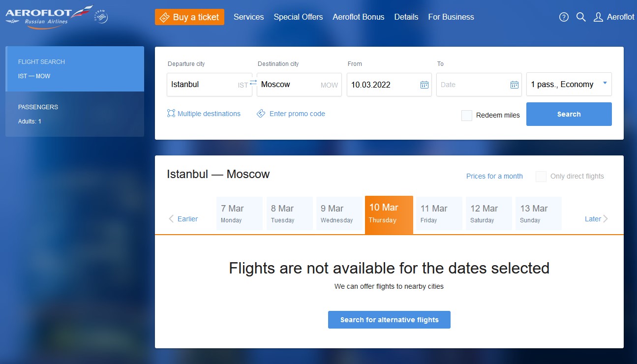This screenshot has height=364, width=637.
Task: Expand the 1 pass., Economy dropdown
Action: pyautogui.click(x=569, y=84)
